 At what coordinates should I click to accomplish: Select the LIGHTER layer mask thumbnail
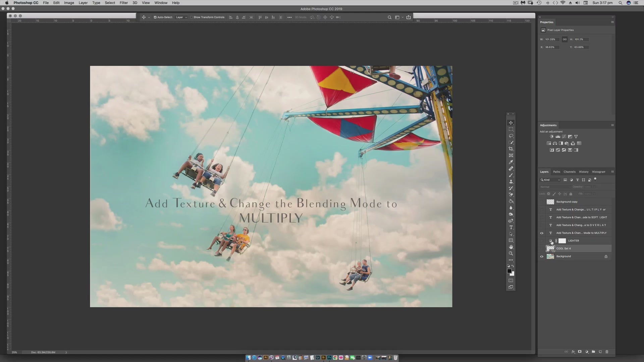click(562, 241)
